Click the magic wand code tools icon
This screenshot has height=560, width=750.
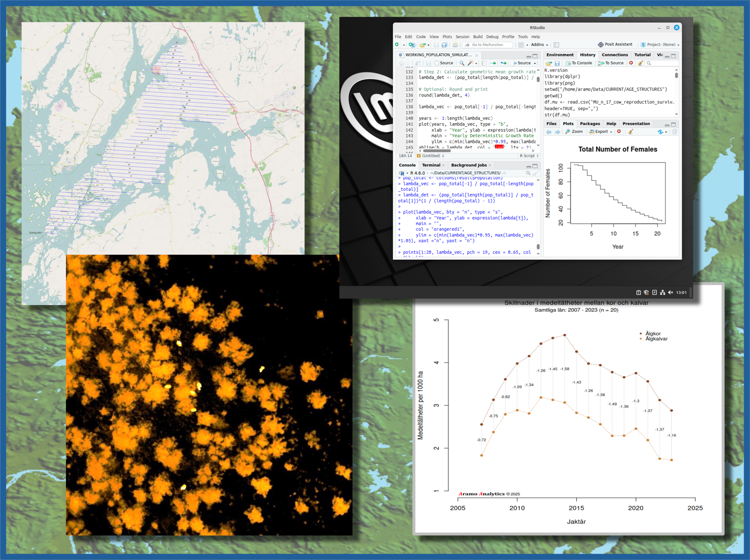tap(471, 63)
